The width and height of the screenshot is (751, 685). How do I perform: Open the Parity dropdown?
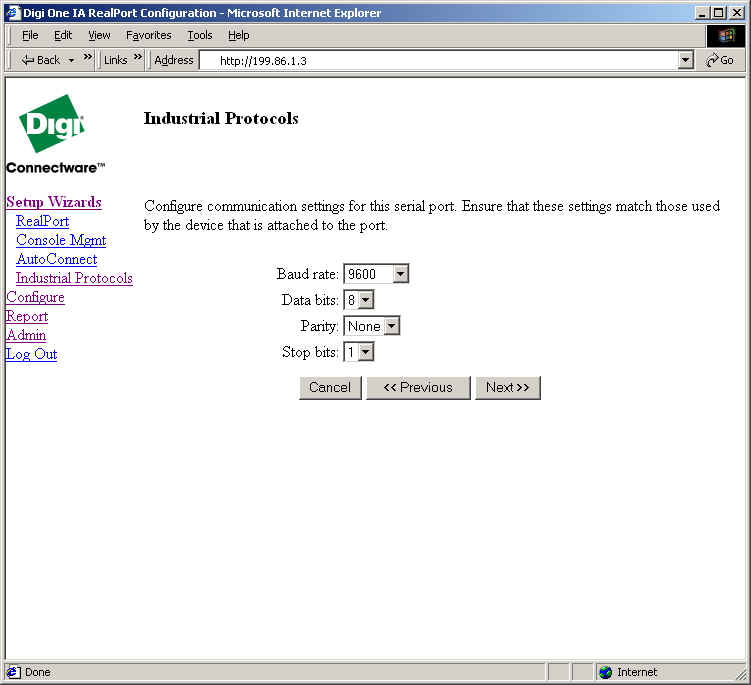pos(391,326)
